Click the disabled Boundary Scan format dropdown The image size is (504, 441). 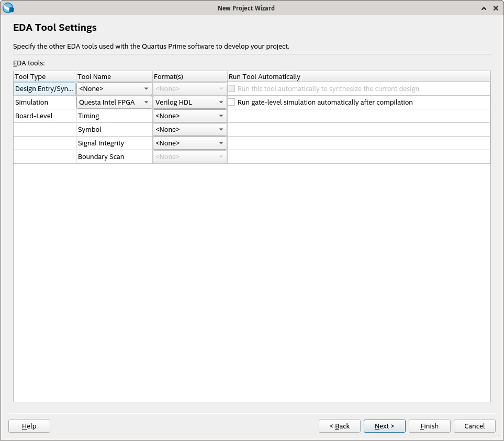[x=189, y=157]
